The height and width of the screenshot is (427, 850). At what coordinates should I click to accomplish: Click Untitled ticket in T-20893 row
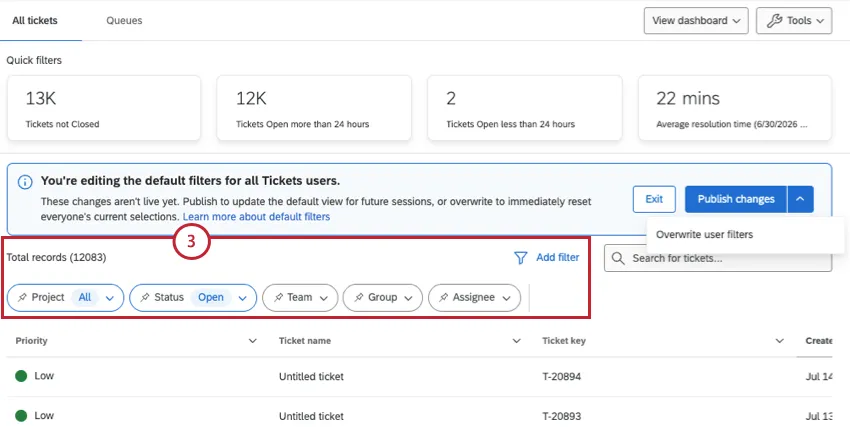coord(311,416)
